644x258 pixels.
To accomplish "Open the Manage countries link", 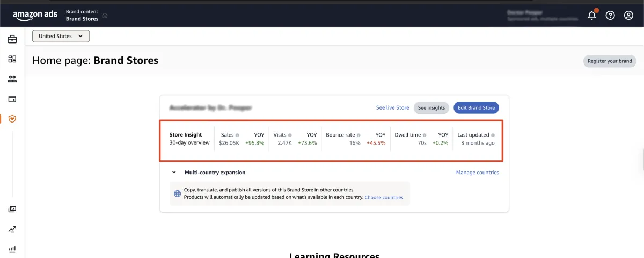I will coord(478,173).
